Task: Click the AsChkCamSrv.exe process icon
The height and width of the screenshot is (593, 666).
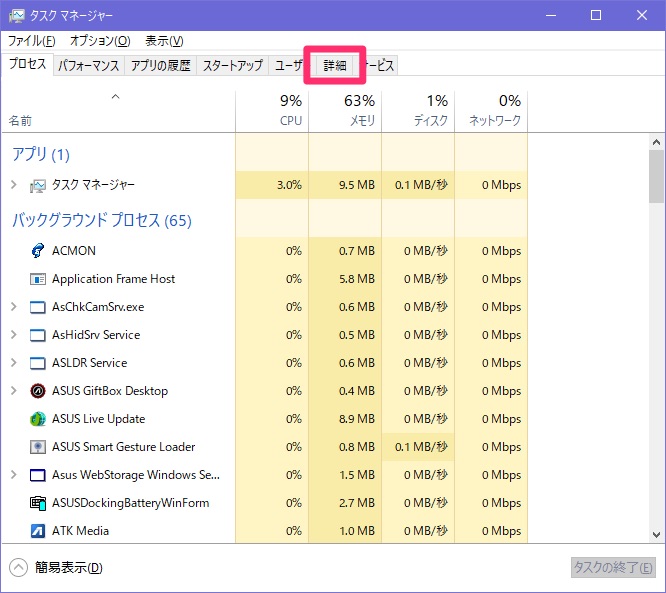Action: click(37, 307)
